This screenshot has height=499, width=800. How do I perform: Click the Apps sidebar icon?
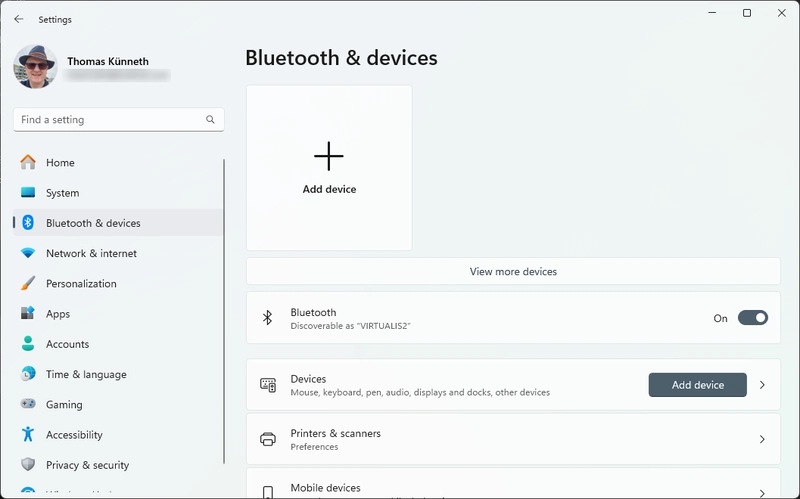click(28, 313)
